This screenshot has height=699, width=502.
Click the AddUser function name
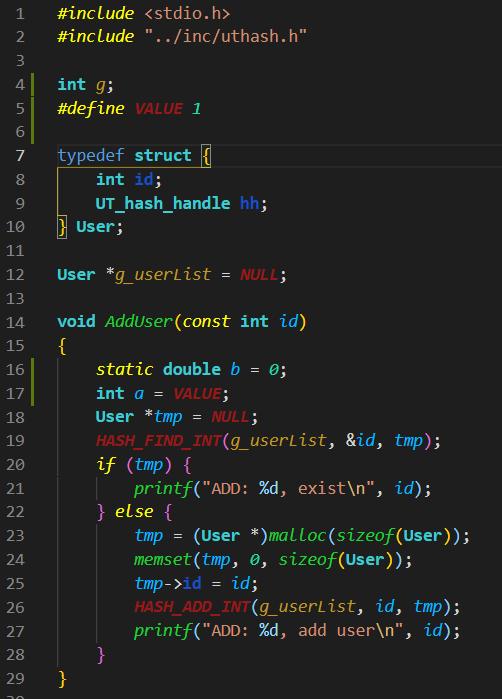139,322
